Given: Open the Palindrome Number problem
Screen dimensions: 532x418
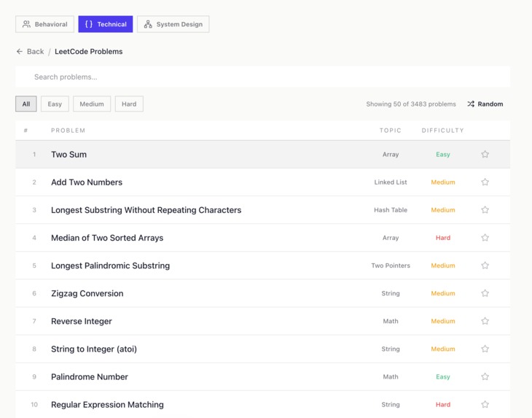Looking at the screenshot, I should (x=90, y=377).
